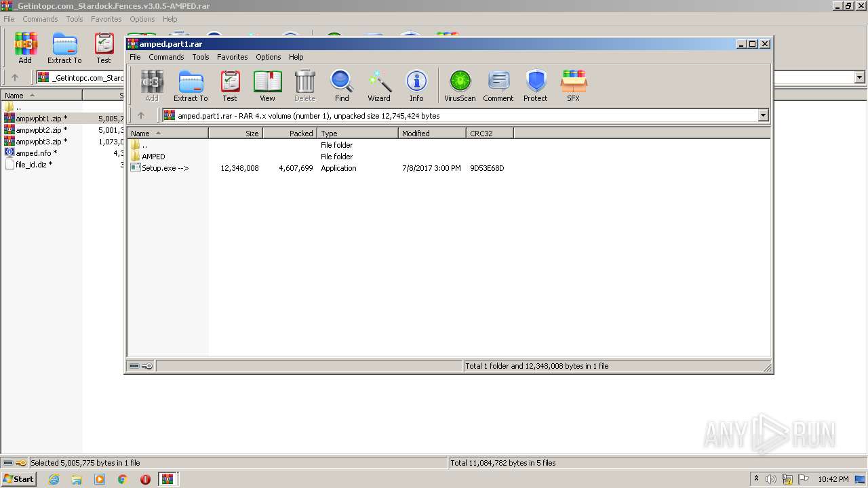The width and height of the screenshot is (868, 488).
Task: Click the red Opera icon on taskbar
Action: [145, 479]
